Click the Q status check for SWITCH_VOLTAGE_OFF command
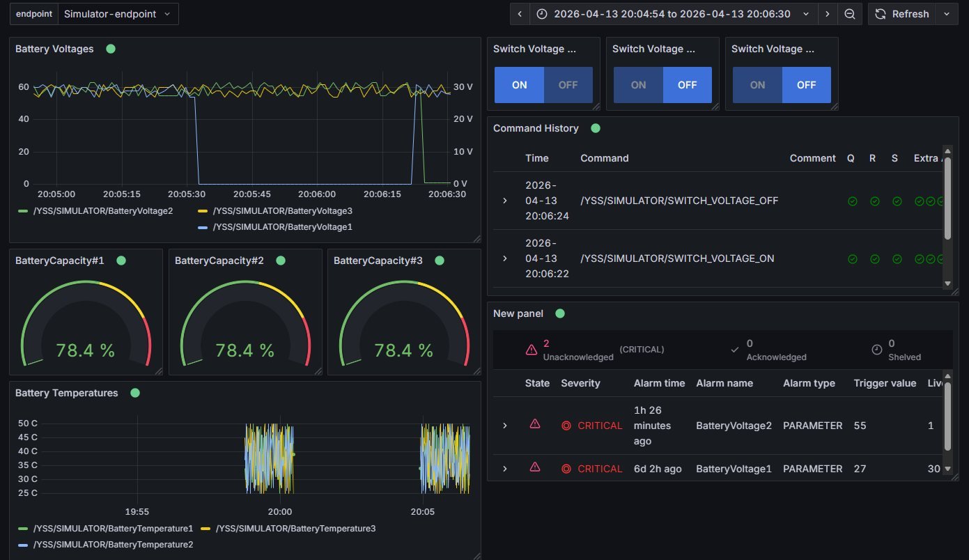This screenshot has height=560, width=969. 852,201
